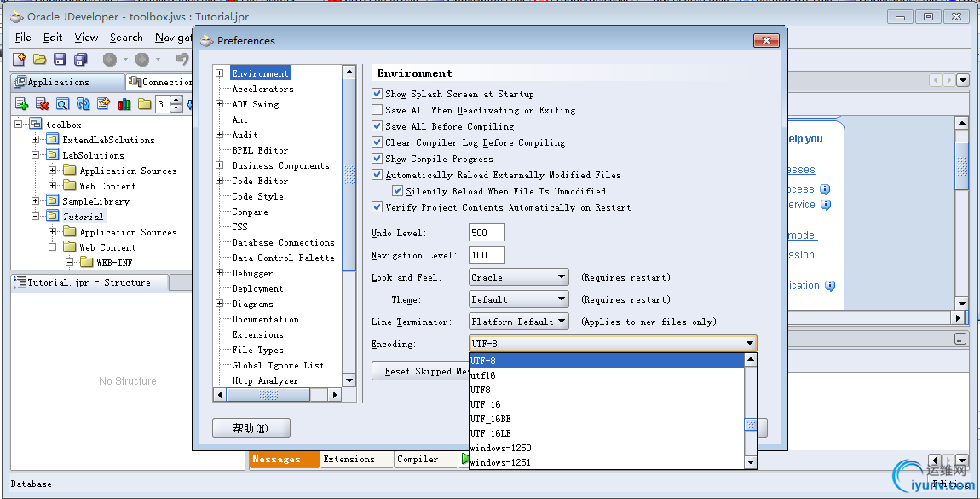Viewport: 980px width, 499px height.
Task: Click the blue refresh arrows icon
Action: 84,103
